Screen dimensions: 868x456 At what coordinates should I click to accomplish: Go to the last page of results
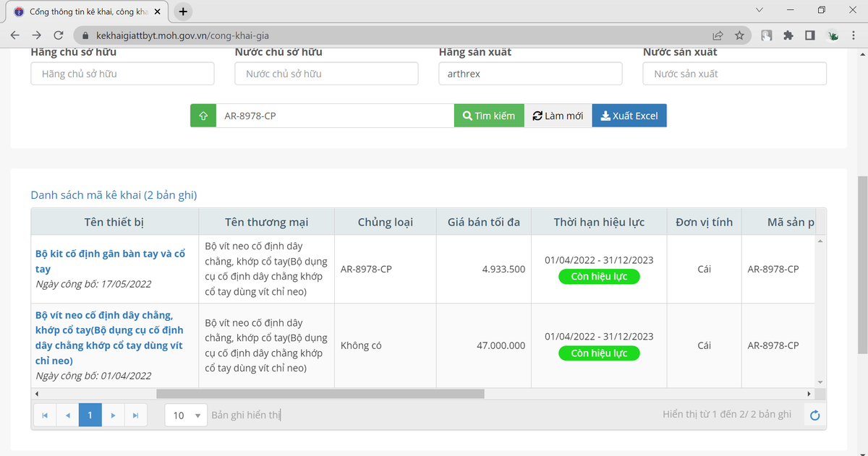pyautogui.click(x=135, y=416)
